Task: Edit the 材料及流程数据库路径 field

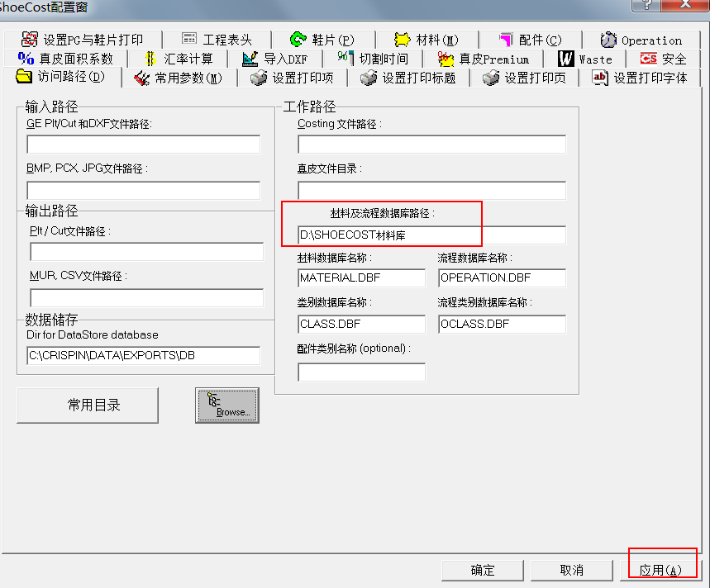Action: 432,235
